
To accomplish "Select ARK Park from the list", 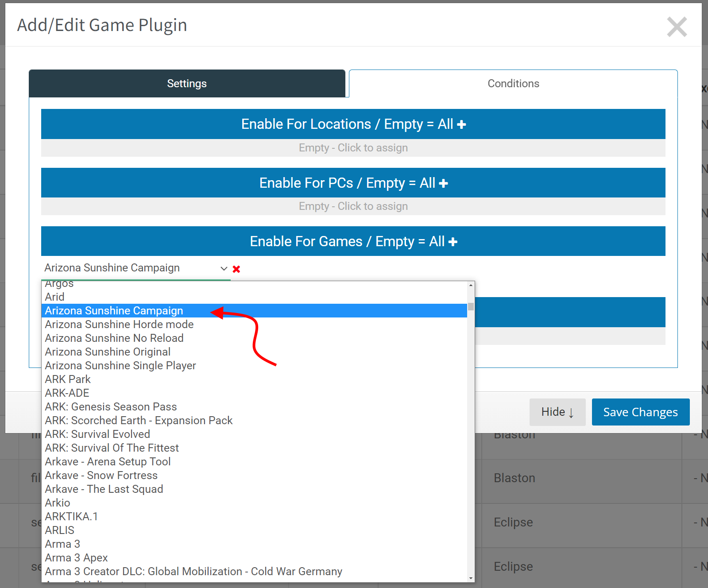I will (x=255, y=379).
